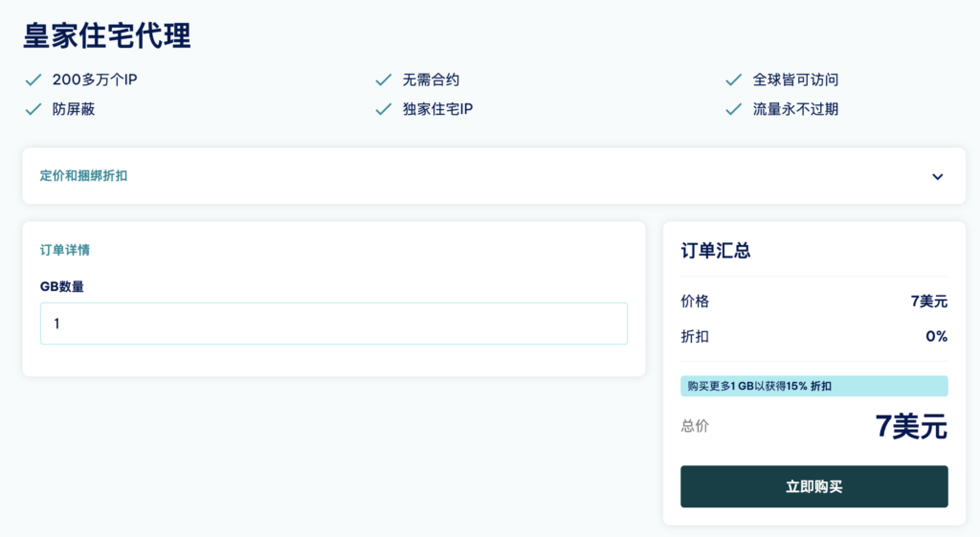
Task: Expand the 定价和捆绑折扣 chevron arrow
Action: tap(938, 176)
